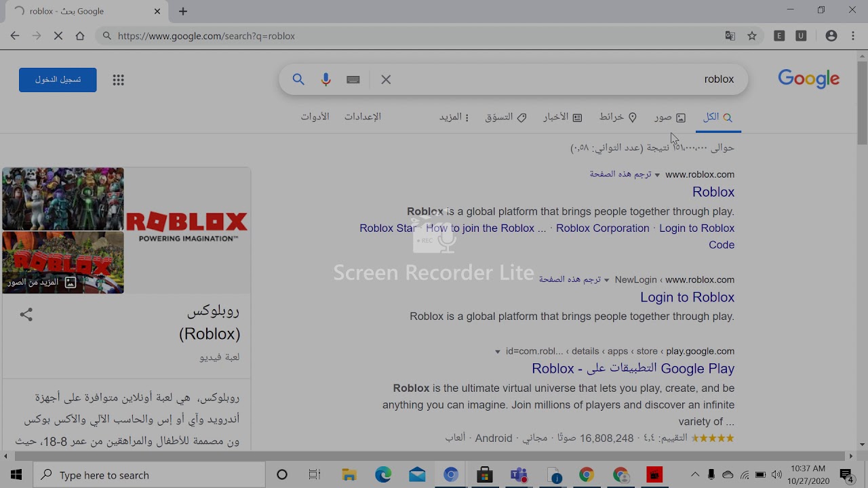Open the Chrome three-dot menu
Image resolution: width=868 pixels, height=488 pixels.
click(x=853, y=36)
